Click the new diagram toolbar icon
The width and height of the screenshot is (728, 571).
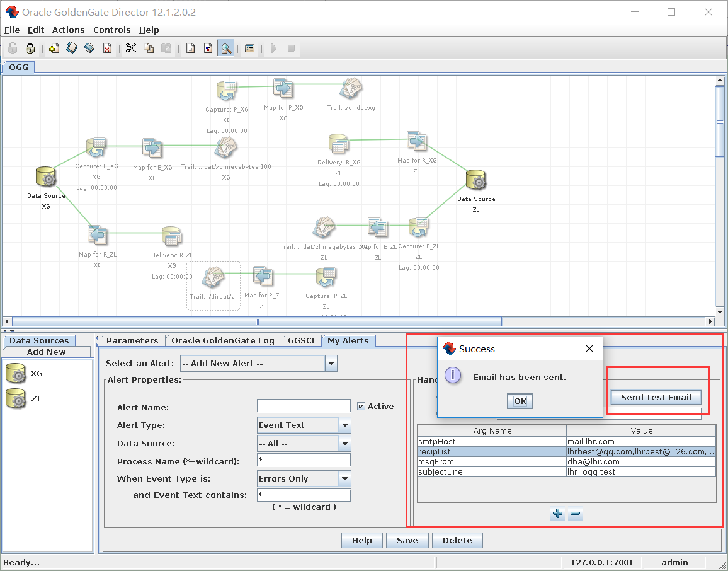(54, 49)
